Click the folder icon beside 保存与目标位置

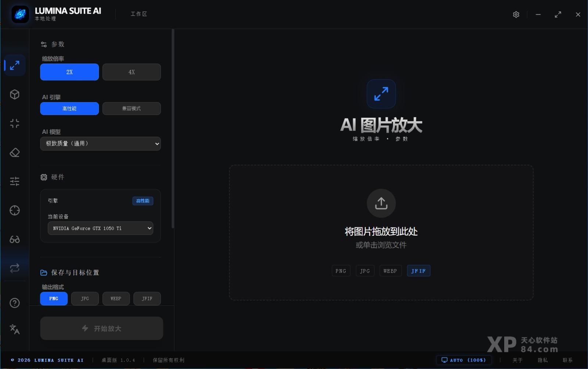[44, 273]
